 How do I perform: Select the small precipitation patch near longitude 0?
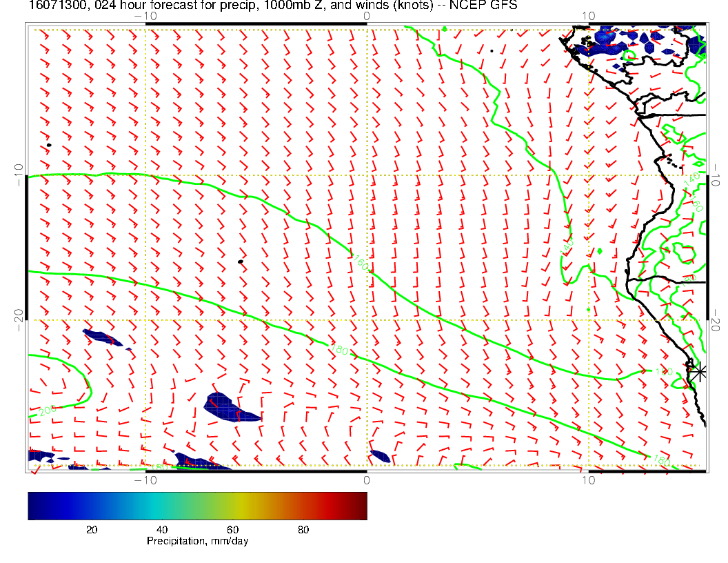[380, 455]
